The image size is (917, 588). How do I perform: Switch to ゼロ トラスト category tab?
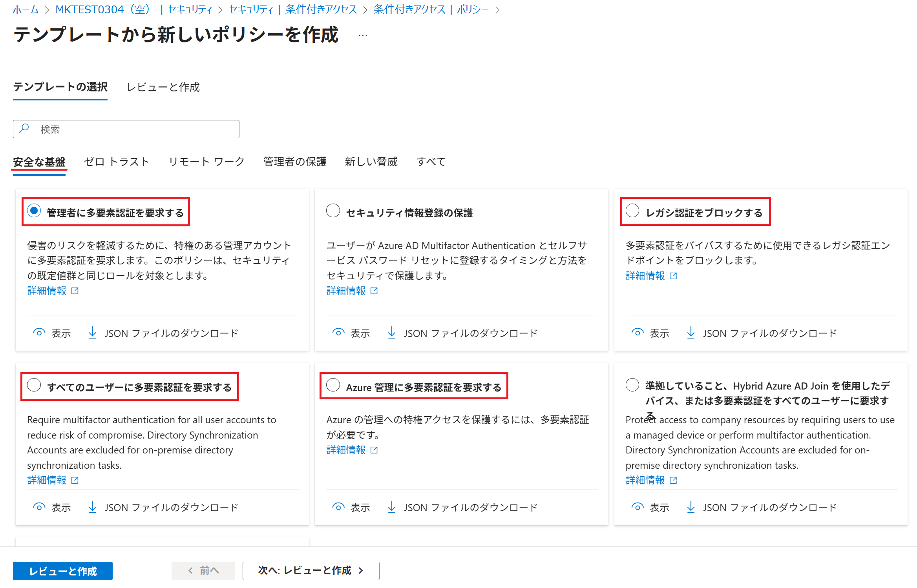click(117, 162)
